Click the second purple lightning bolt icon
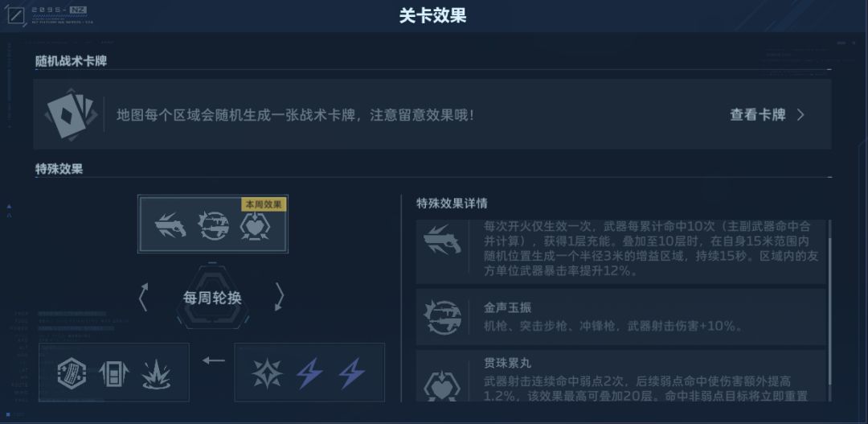Screen dimensions: 868x424 (x=352, y=373)
